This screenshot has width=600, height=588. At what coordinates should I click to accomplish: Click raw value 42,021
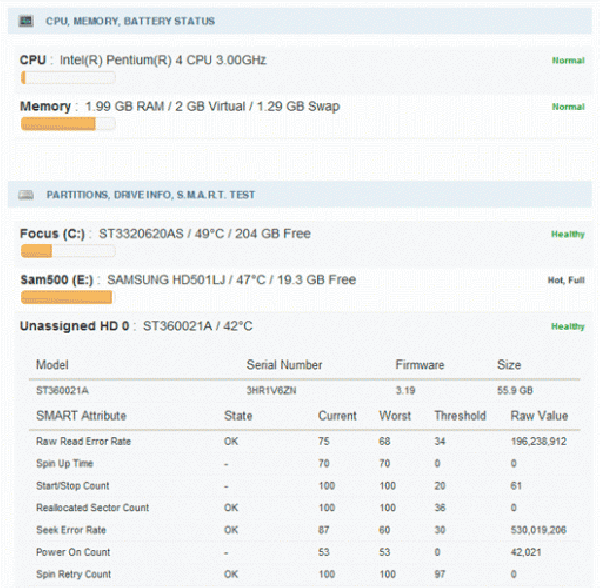point(526,552)
